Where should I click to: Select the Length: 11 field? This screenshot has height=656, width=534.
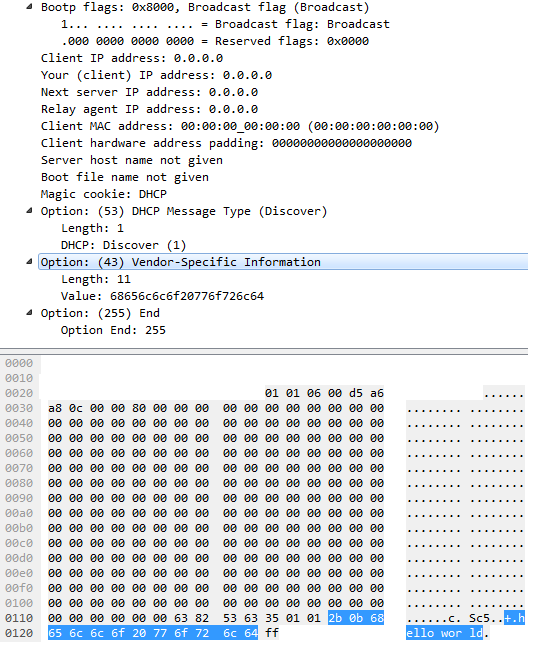(96, 279)
